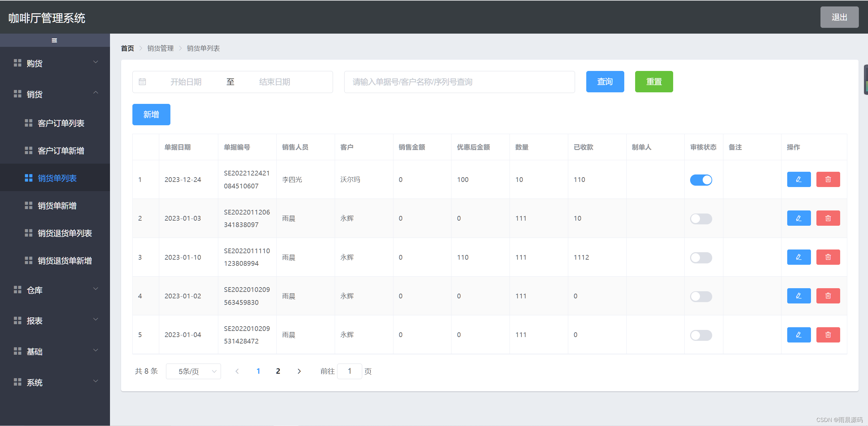Click edit icon for row 1 order
Image resolution: width=868 pixels, height=426 pixels.
[x=798, y=179]
